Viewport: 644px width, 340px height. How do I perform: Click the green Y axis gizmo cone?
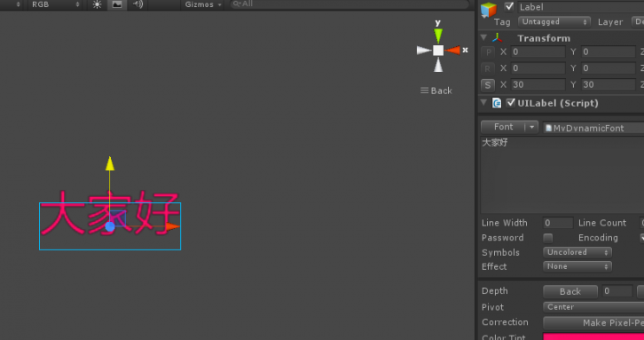tap(438, 36)
